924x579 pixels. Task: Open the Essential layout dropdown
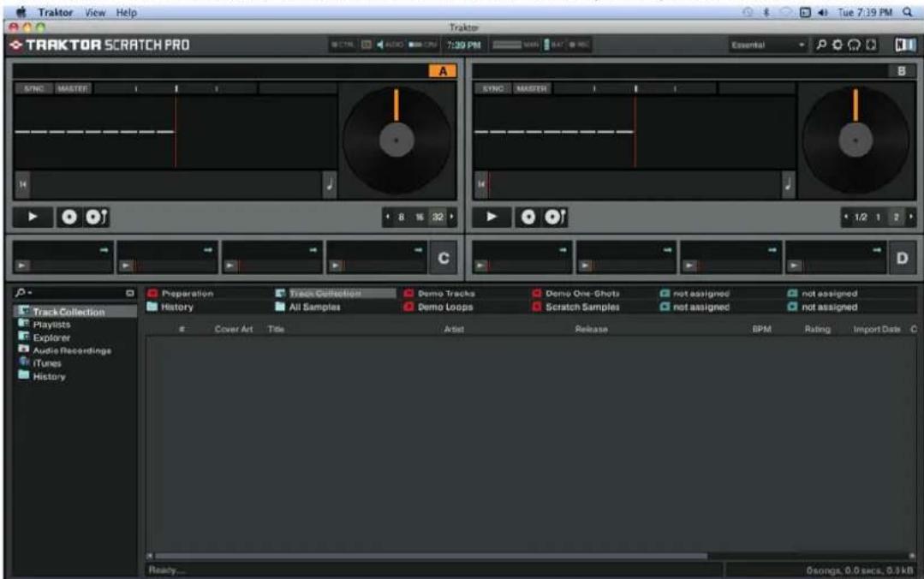(767, 45)
